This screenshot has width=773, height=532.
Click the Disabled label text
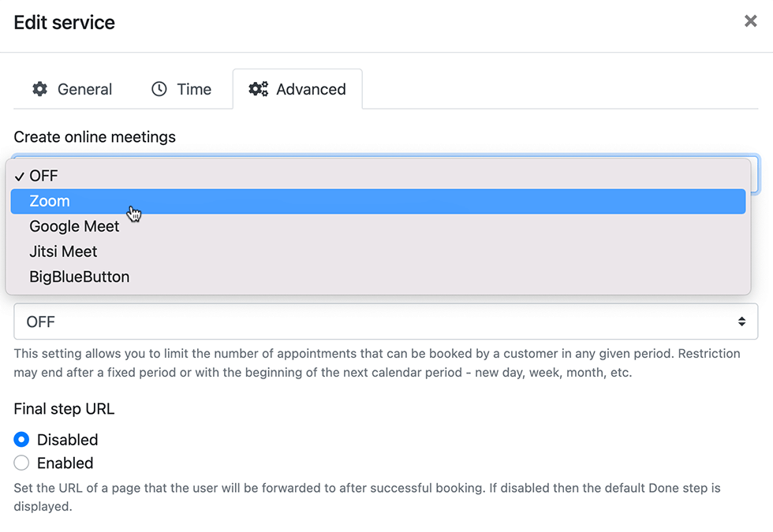click(x=68, y=440)
